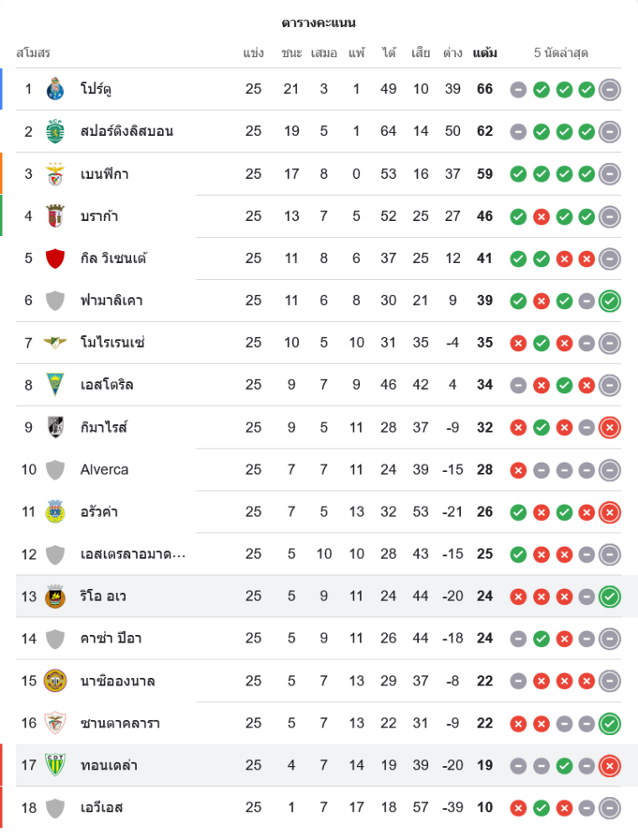638x840 pixels.
Task: Click Tondela's latest loss result circle
Action: [x=610, y=765]
